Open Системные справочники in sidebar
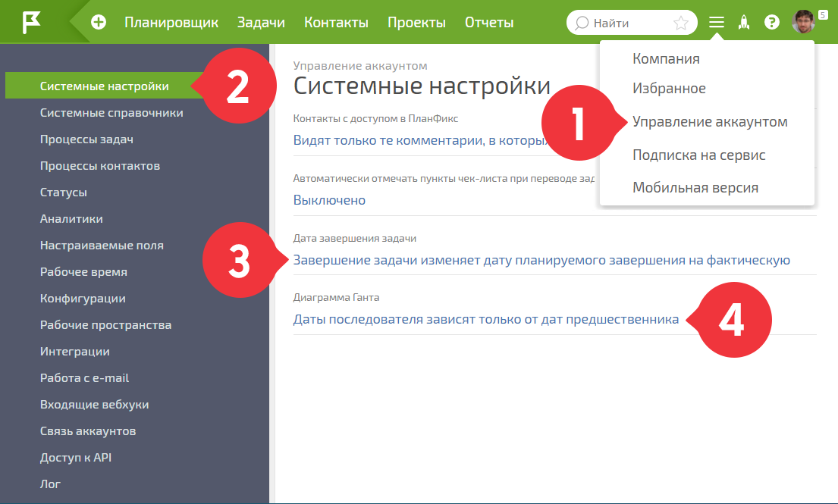 point(111,113)
